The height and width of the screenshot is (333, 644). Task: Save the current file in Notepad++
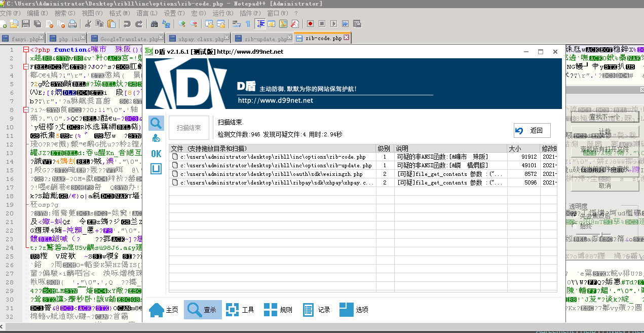(x=26, y=24)
